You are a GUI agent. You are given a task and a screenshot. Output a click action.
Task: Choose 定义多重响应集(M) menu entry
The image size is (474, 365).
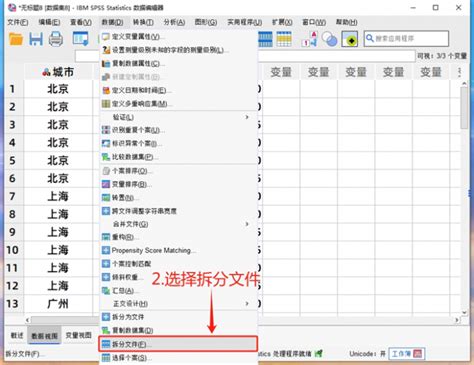click(179, 104)
